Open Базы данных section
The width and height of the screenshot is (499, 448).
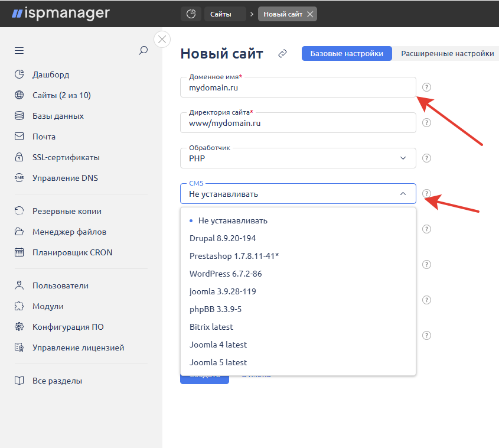point(58,116)
